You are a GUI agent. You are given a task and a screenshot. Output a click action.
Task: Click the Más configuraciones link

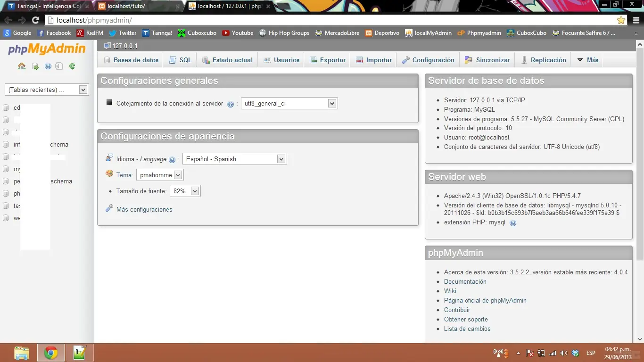click(144, 210)
